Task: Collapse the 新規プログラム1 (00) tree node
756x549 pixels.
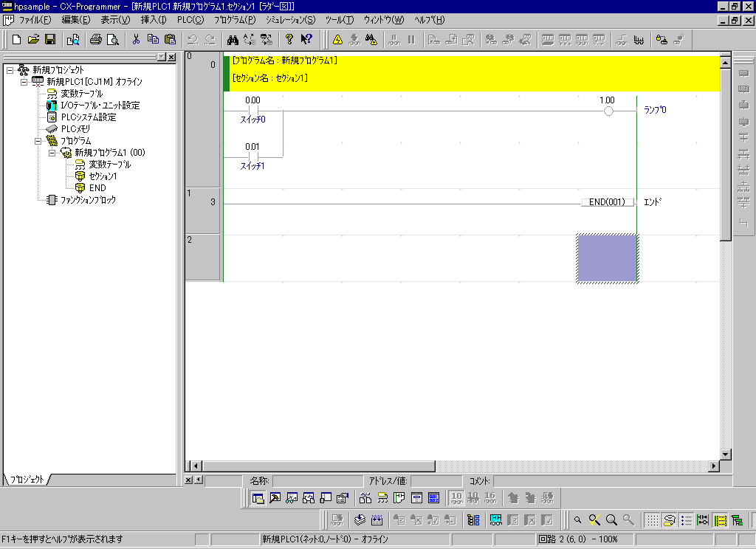Action: click(52, 153)
